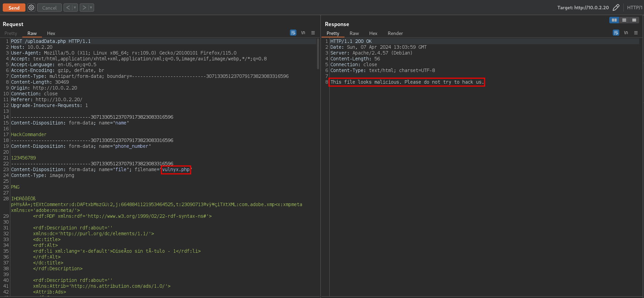The width and height of the screenshot is (644, 298).
Task: Click the User-Agent header line
Action: pos(124,53)
